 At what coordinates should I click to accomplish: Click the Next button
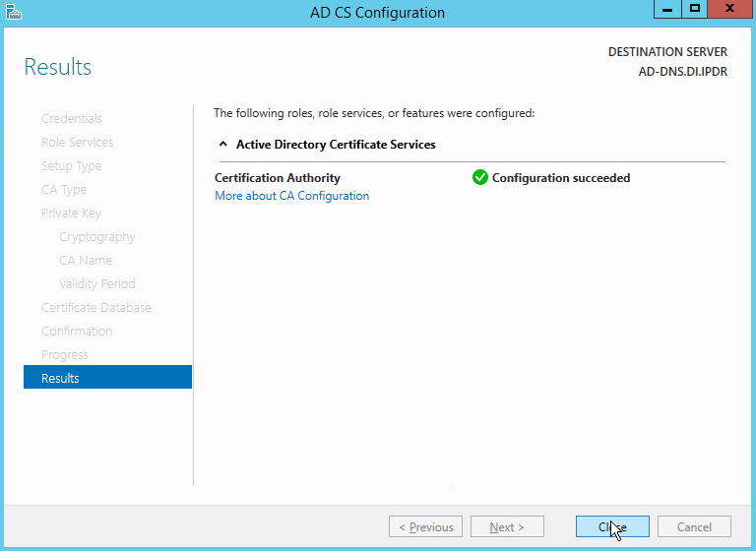[x=507, y=526]
